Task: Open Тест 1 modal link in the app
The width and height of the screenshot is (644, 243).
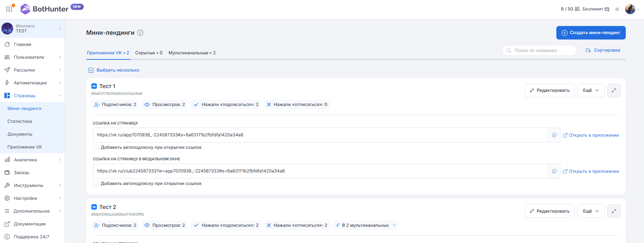Action: click(x=591, y=171)
